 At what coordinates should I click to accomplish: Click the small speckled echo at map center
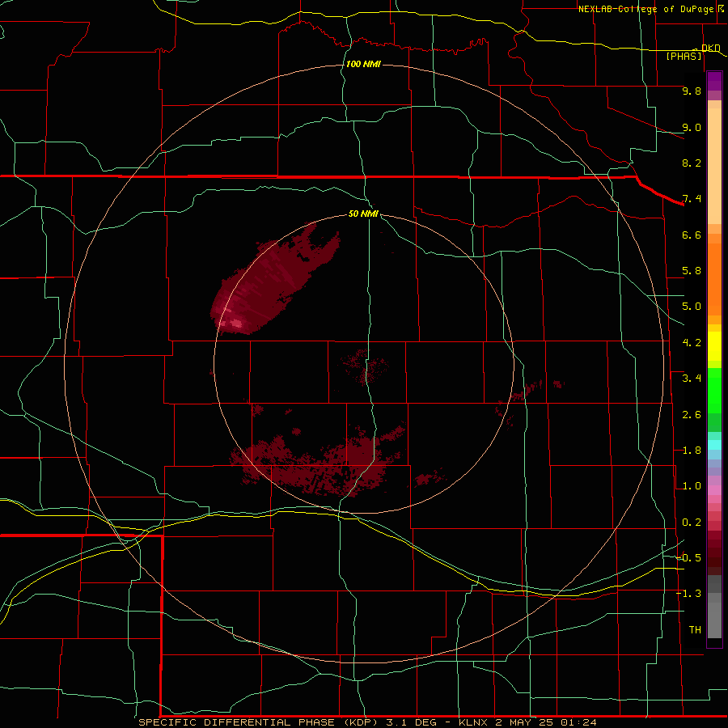tap(366, 366)
